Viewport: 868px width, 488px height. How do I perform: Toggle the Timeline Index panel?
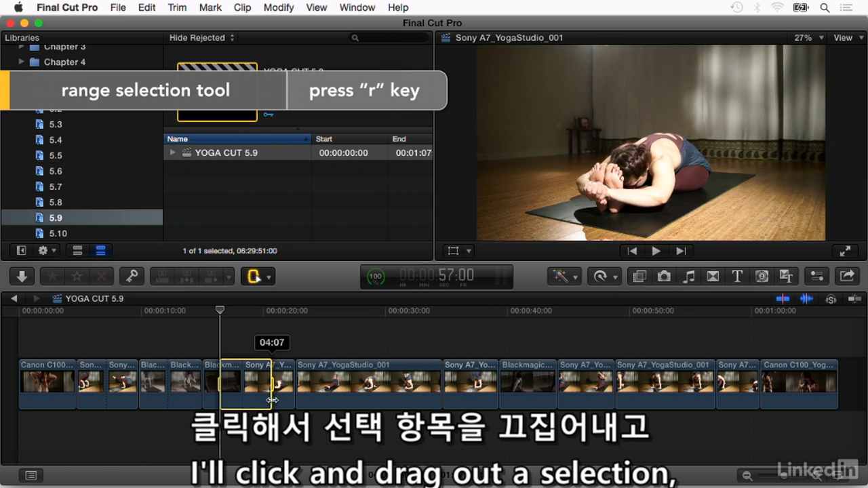31,475
